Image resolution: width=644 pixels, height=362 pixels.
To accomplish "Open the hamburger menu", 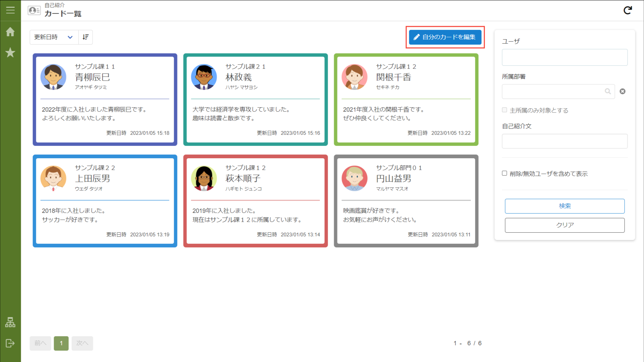I will [10, 10].
